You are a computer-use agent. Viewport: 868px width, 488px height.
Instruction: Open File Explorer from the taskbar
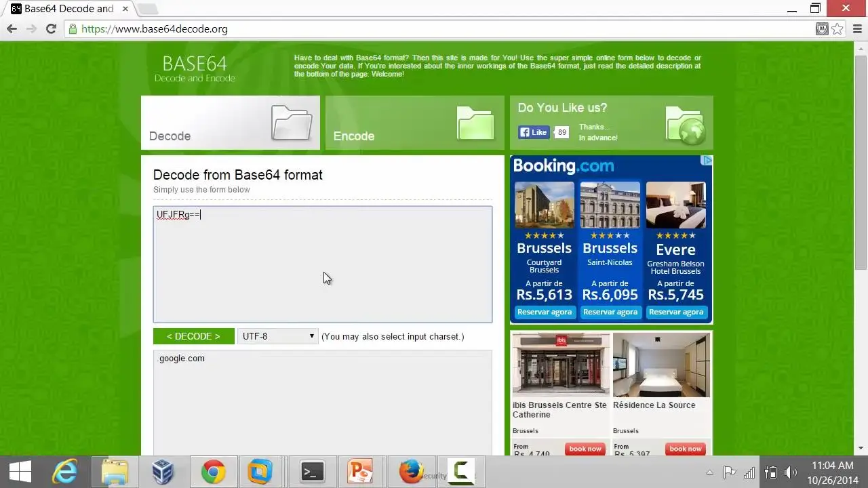[x=115, y=472]
